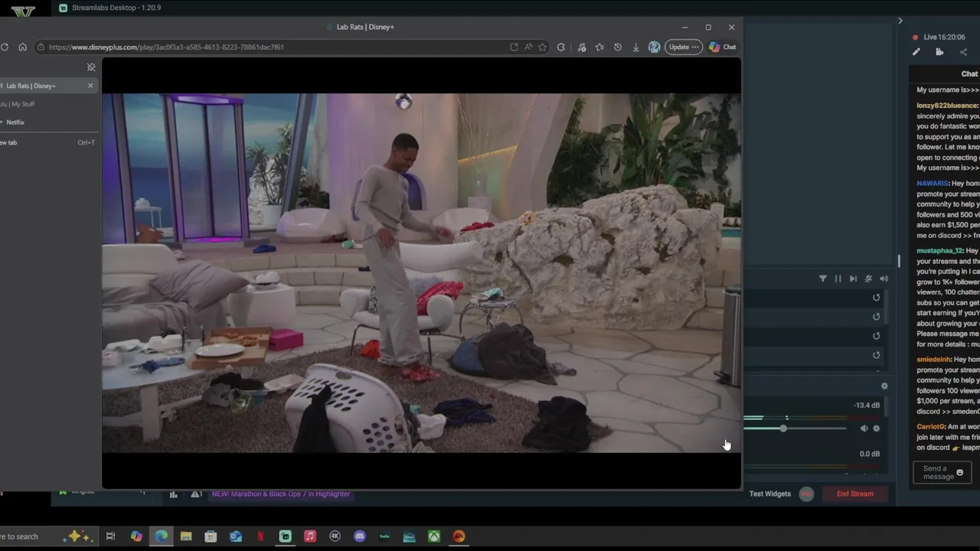This screenshot has height=551, width=980.
Task: Click the Lab Rats video player
Action: [x=421, y=273]
